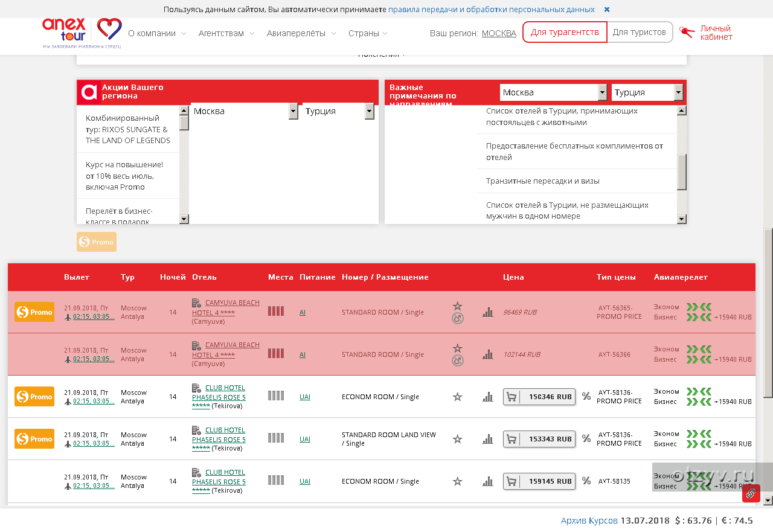The width and height of the screenshot is (773, 532).
Task: Click the Anex Tour logo
Action: pos(82,33)
